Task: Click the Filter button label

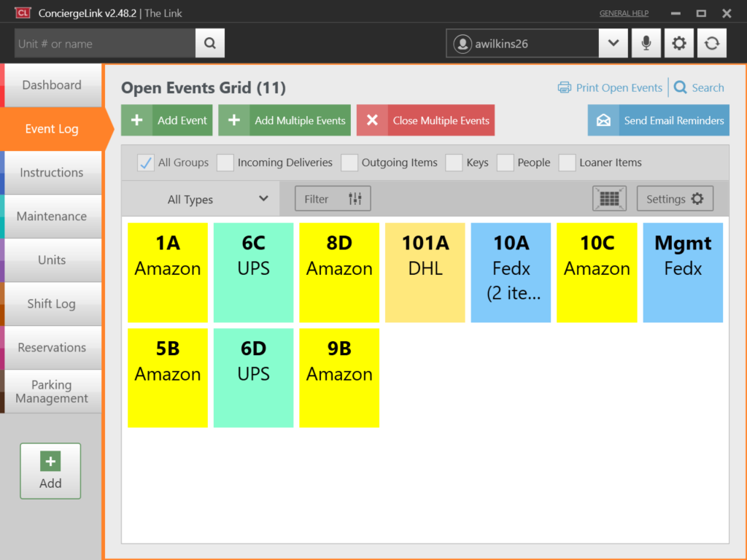Action: (x=317, y=199)
